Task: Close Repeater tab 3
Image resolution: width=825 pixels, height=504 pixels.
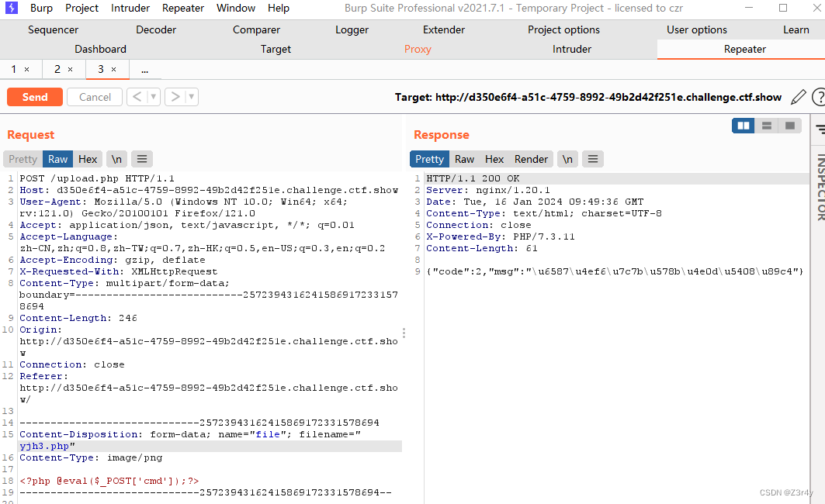Action: (x=113, y=69)
